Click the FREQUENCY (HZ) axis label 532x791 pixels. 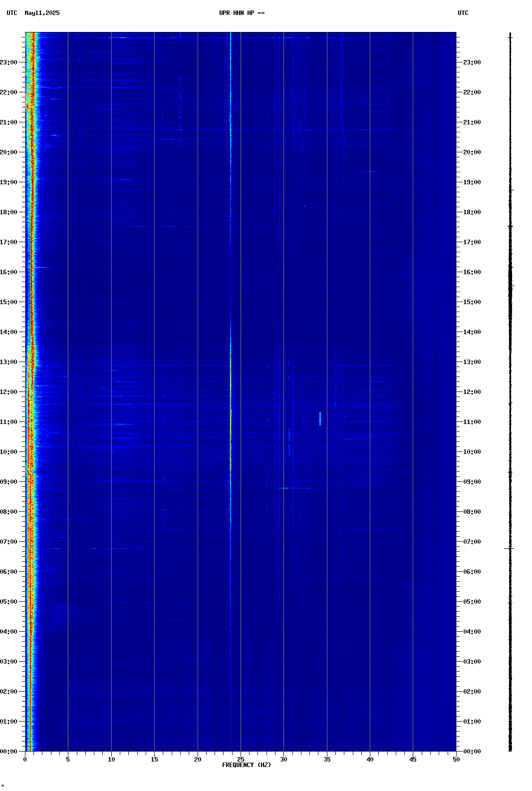247,765
